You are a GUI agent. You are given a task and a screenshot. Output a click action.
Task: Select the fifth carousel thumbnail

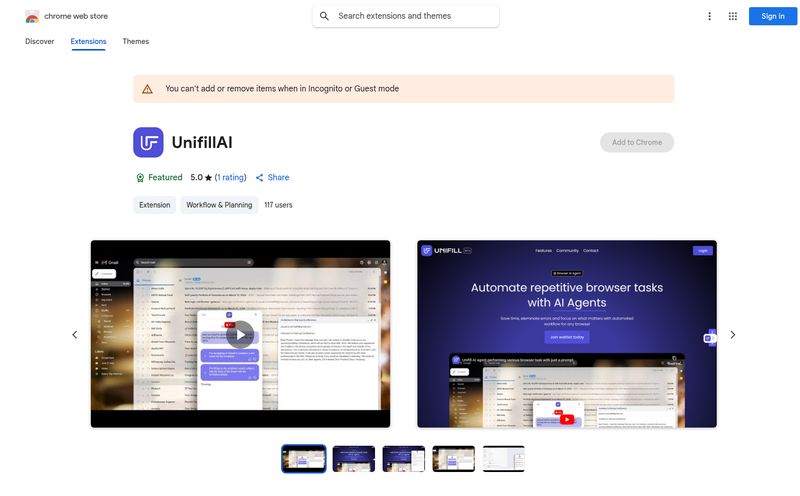pyautogui.click(x=504, y=459)
